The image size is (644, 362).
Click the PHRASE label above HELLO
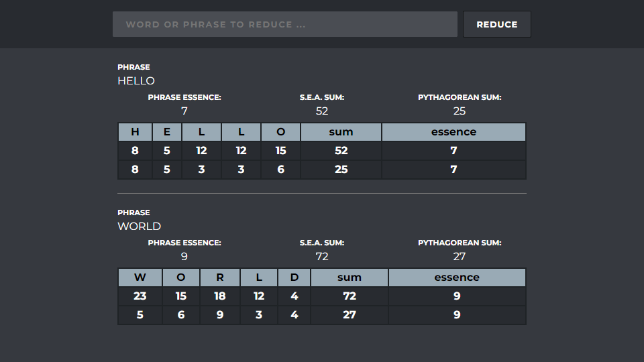click(x=134, y=67)
